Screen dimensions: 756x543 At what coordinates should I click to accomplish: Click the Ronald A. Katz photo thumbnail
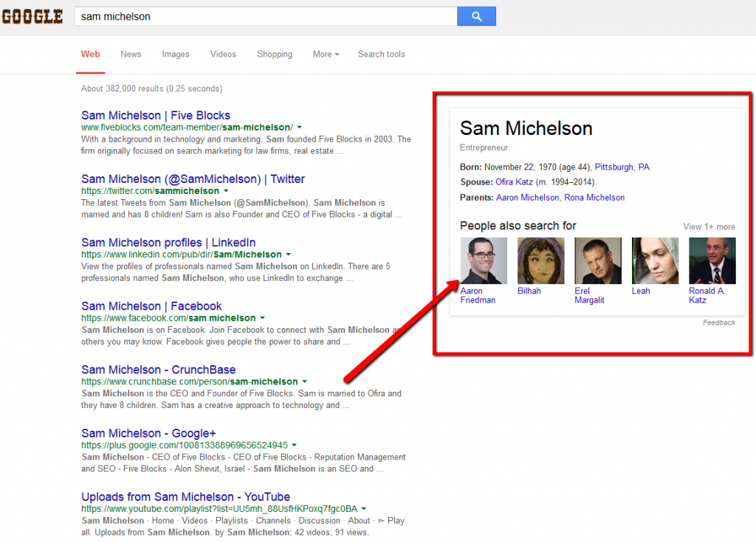pos(712,260)
